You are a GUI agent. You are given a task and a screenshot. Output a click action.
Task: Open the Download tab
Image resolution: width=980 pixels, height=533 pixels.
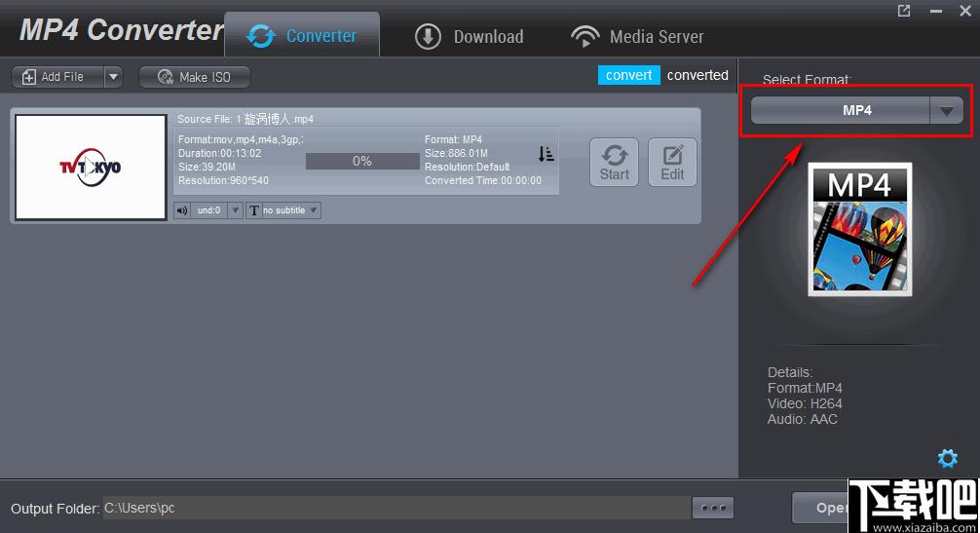(x=470, y=36)
